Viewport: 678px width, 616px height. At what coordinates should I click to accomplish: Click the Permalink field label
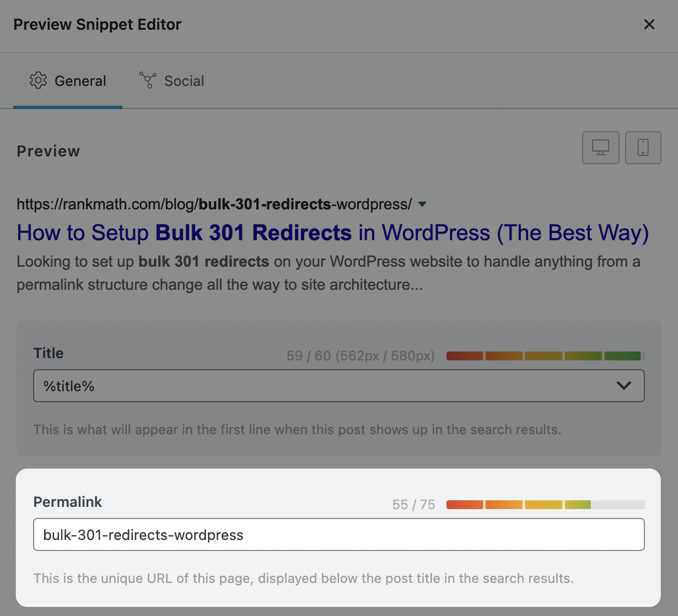click(68, 502)
